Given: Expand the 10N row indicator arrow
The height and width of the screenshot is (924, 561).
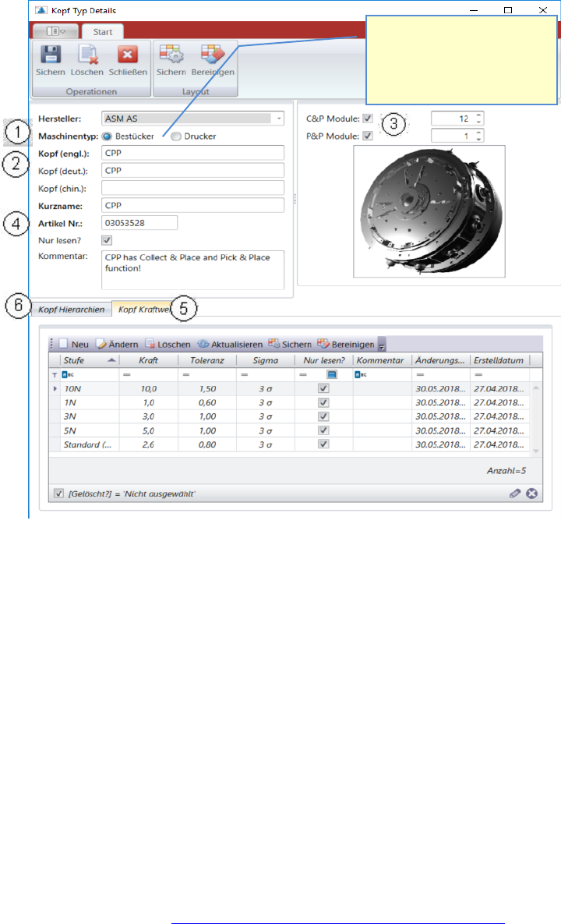Looking at the screenshot, I should tap(55, 388).
